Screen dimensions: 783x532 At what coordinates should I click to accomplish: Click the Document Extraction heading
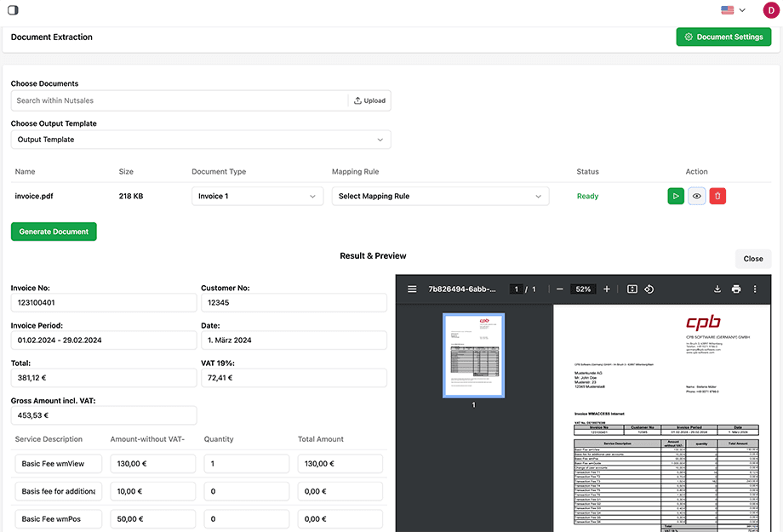coord(51,37)
